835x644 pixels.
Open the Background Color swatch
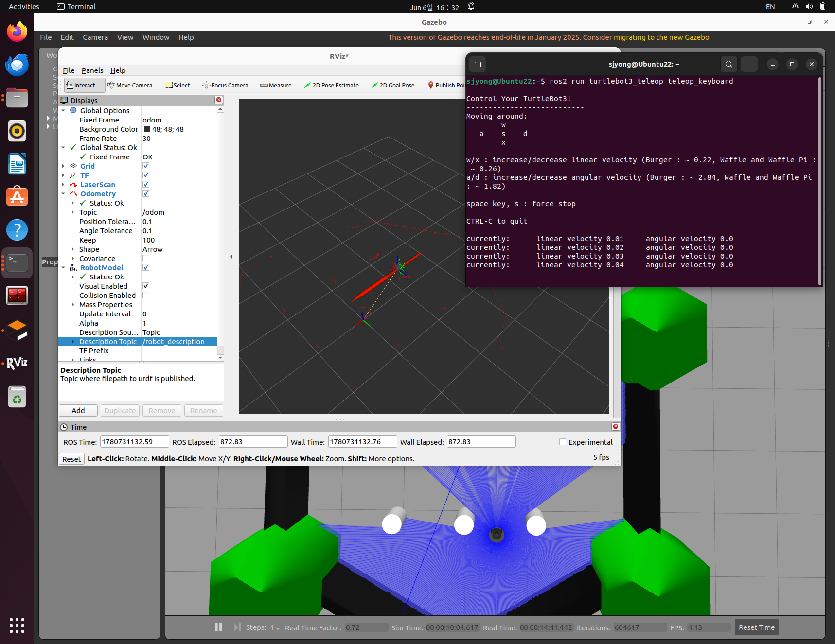coord(147,129)
